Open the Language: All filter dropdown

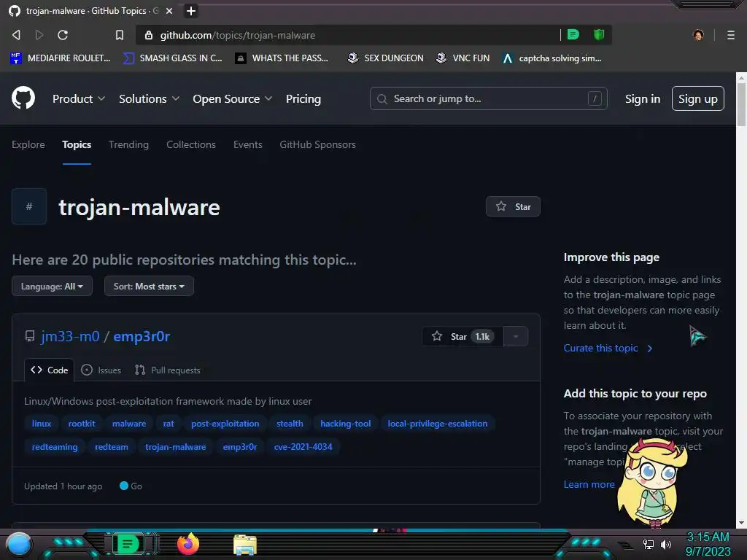[52, 286]
